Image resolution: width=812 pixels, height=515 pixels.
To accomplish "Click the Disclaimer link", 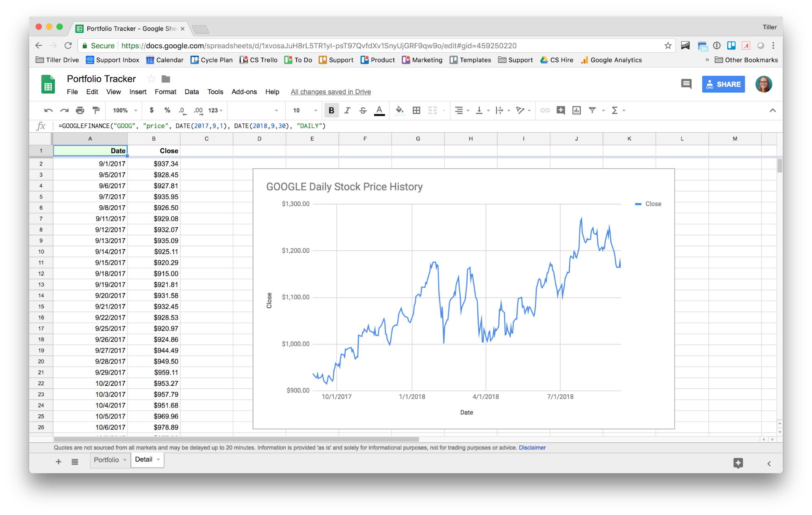I will coord(532,448).
